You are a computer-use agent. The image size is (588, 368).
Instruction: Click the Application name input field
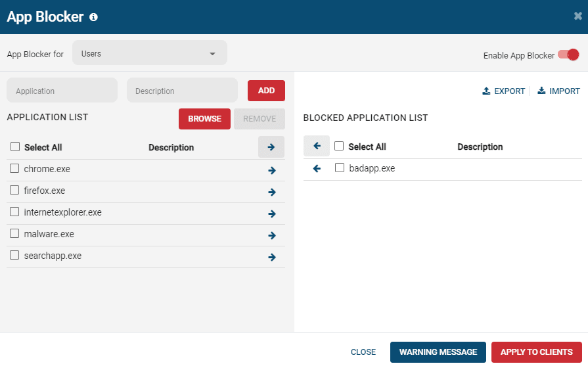tap(62, 91)
